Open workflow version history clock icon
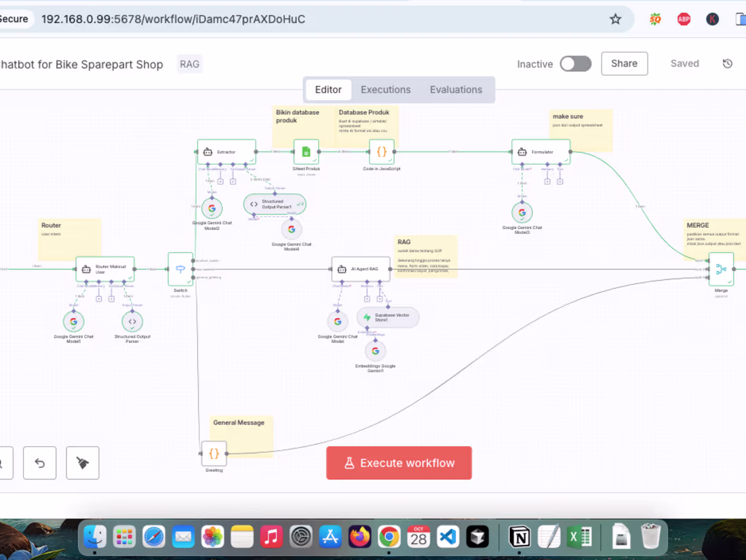Screen dimensions: 746x560 click(x=727, y=63)
